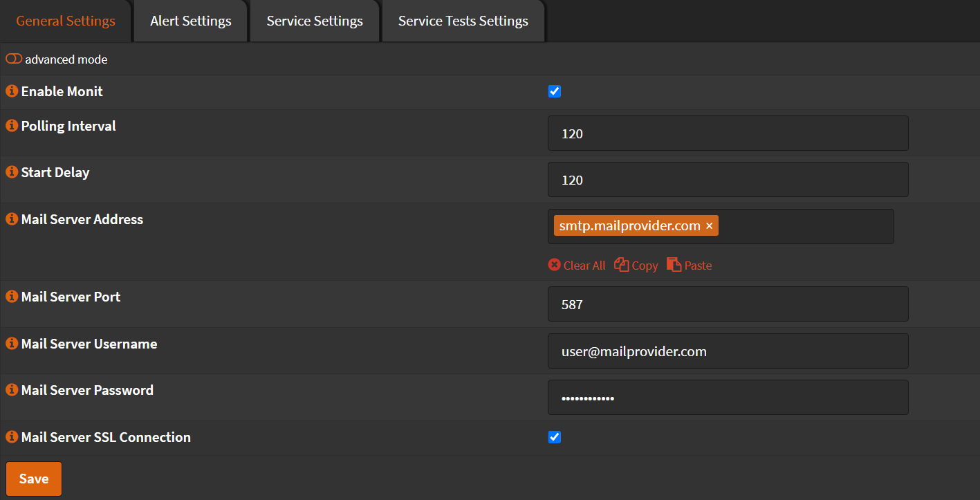Open the Service Settings tab
Viewport: 980px width, 500px height.
tap(315, 21)
